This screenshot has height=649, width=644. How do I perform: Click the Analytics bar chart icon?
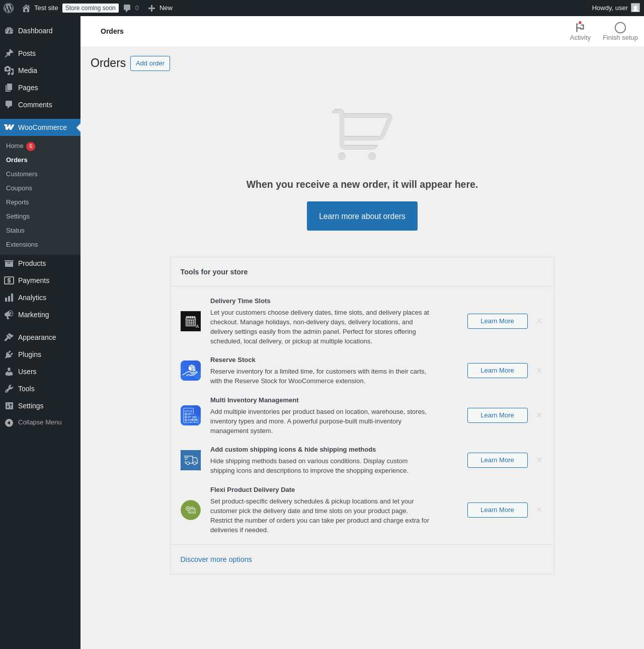coord(9,298)
